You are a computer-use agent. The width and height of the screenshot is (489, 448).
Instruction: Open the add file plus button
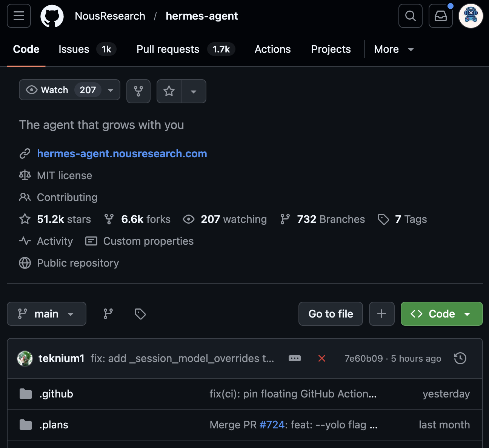(x=382, y=314)
